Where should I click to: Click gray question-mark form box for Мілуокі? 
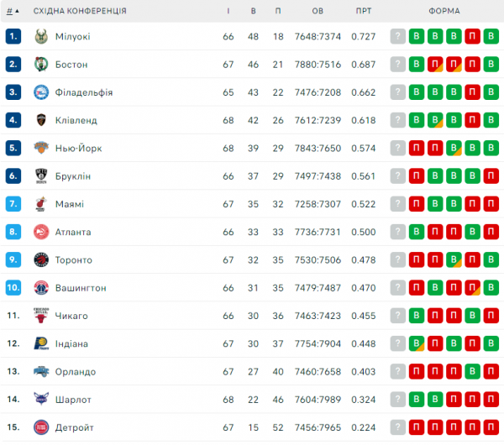[x=397, y=36]
